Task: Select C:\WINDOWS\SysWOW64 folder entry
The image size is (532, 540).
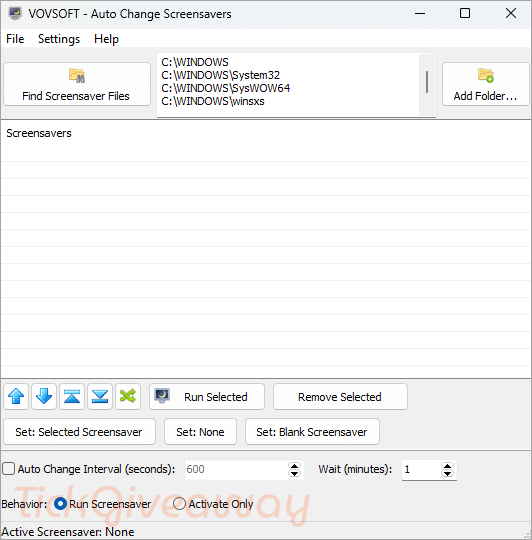Action: click(x=226, y=88)
